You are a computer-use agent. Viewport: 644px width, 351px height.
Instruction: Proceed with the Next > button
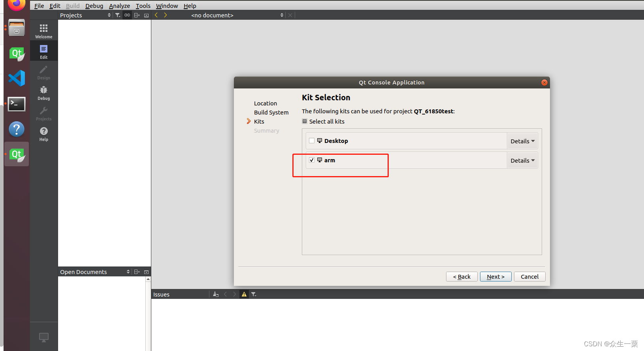click(x=496, y=276)
